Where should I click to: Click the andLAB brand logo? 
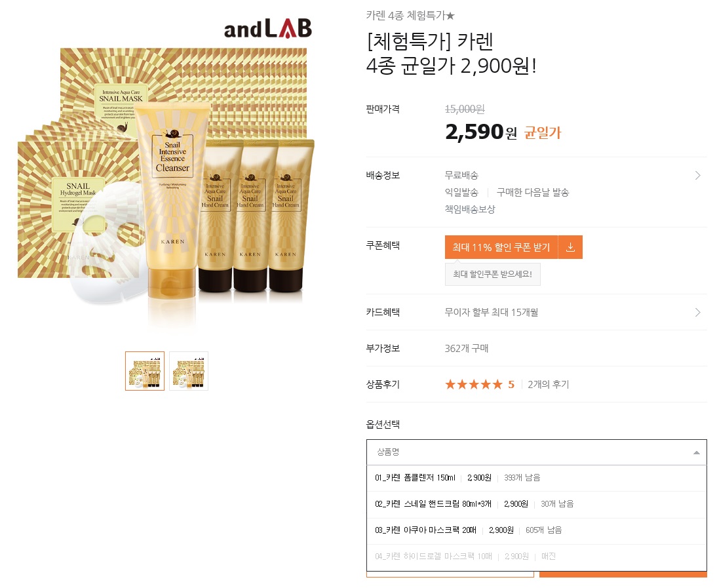pos(268,28)
